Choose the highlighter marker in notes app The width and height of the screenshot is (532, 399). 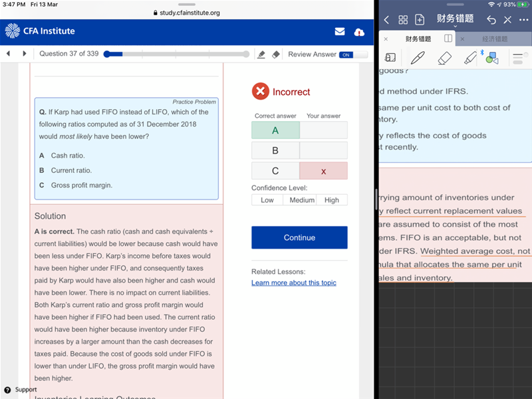[x=469, y=58]
